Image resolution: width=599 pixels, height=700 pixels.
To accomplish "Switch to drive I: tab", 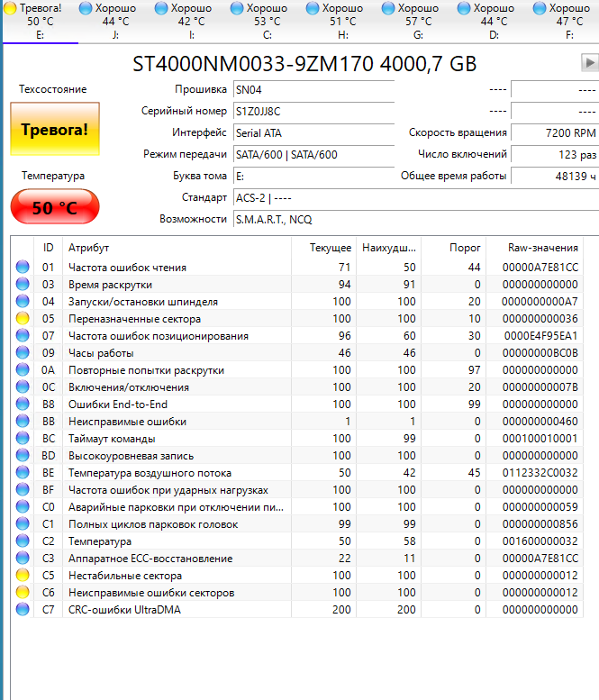I will [192, 21].
